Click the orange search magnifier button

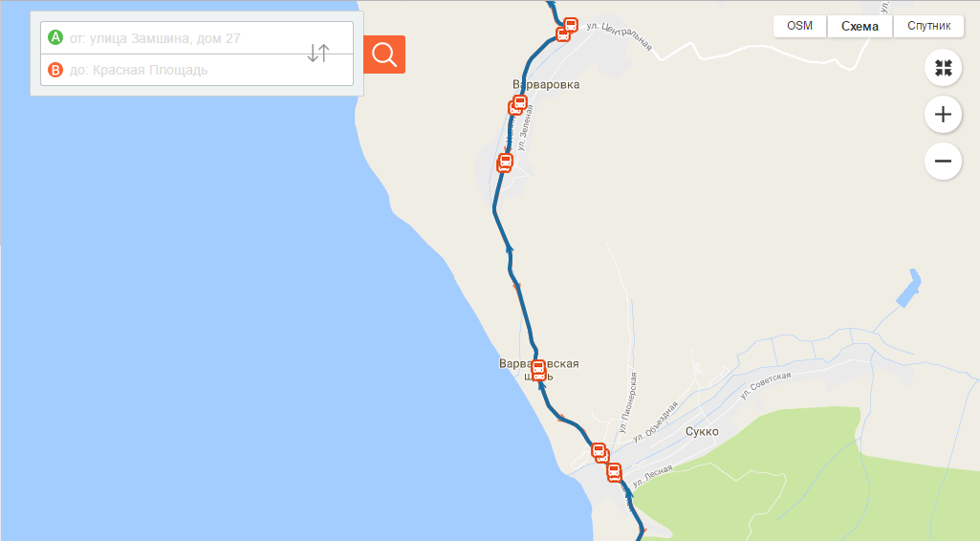pyautogui.click(x=383, y=54)
